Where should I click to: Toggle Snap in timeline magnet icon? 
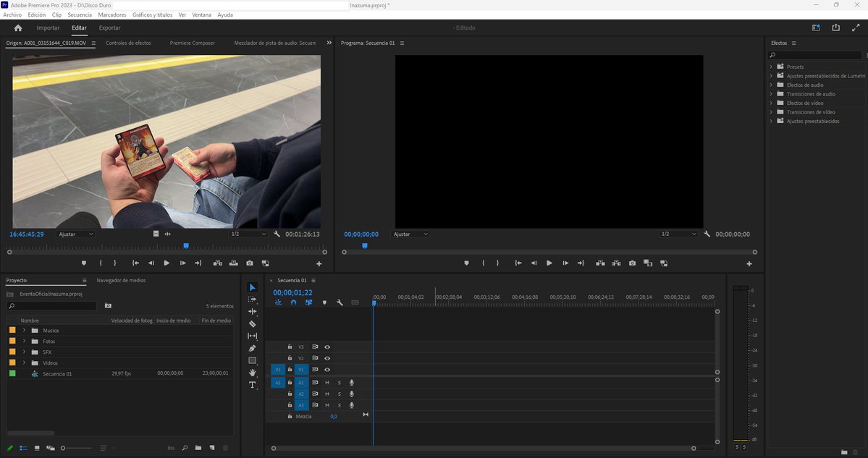point(293,302)
